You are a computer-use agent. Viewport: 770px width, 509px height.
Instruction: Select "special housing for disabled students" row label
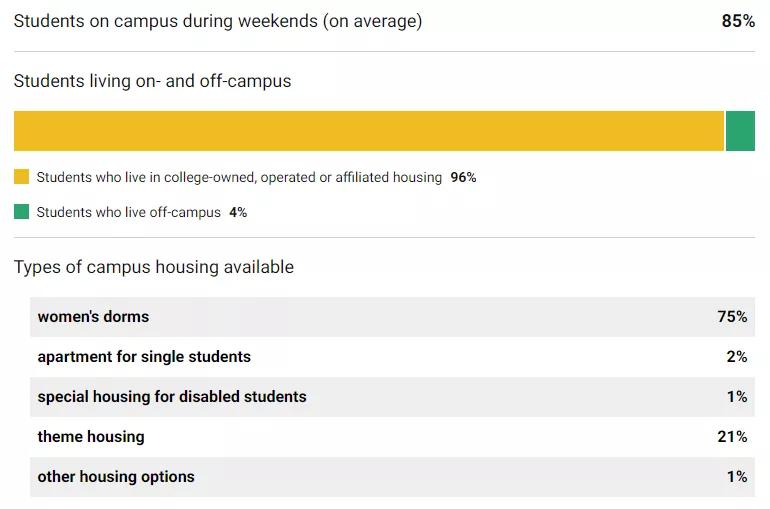click(x=172, y=397)
